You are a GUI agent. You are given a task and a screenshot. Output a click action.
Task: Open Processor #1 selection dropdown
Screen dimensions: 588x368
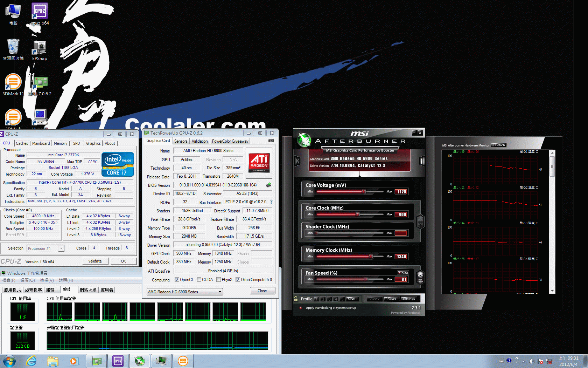click(x=45, y=248)
